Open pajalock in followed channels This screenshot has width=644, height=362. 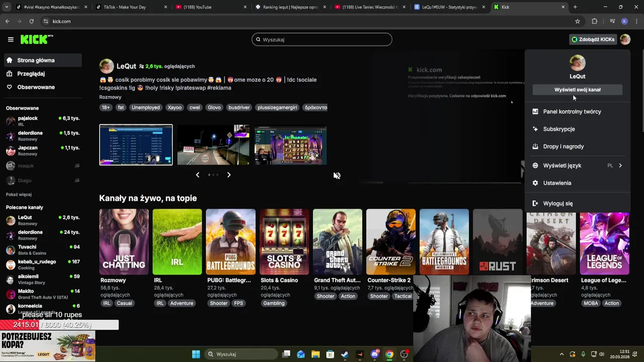tap(43, 121)
